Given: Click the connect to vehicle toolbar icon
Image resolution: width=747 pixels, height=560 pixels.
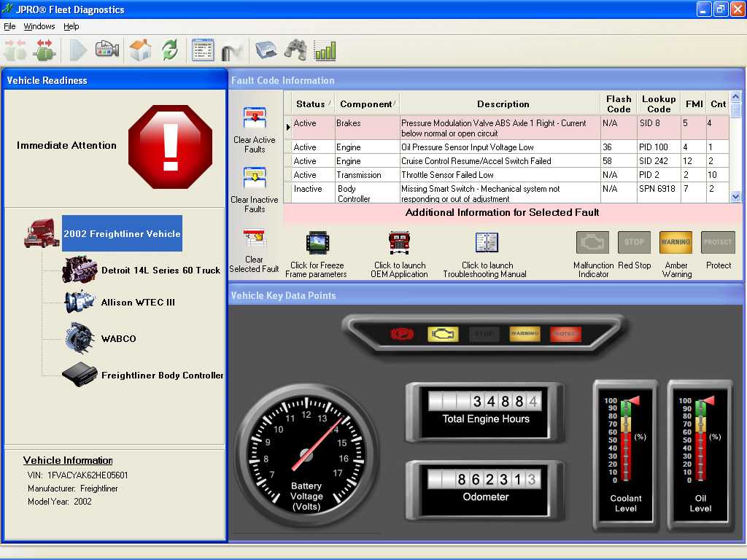Looking at the screenshot, I should tap(16, 50).
